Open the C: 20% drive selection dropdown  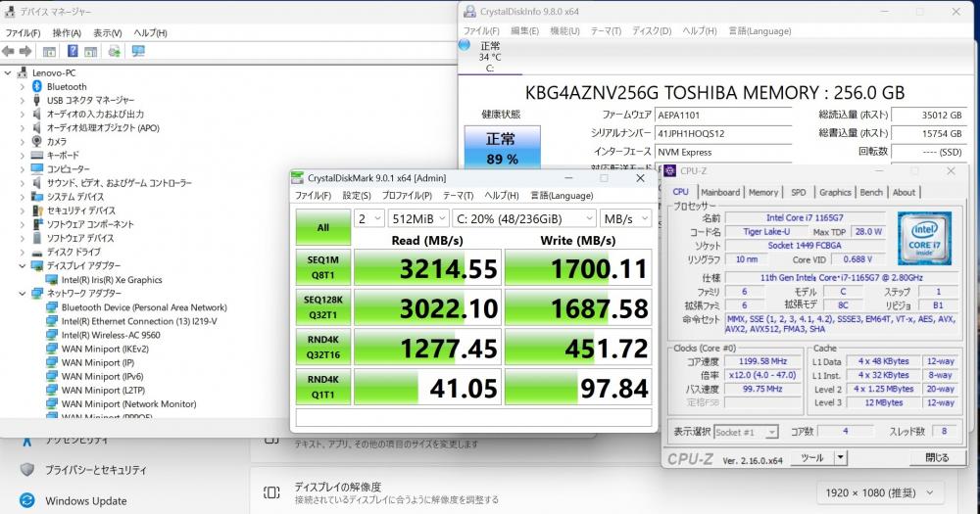click(x=523, y=218)
